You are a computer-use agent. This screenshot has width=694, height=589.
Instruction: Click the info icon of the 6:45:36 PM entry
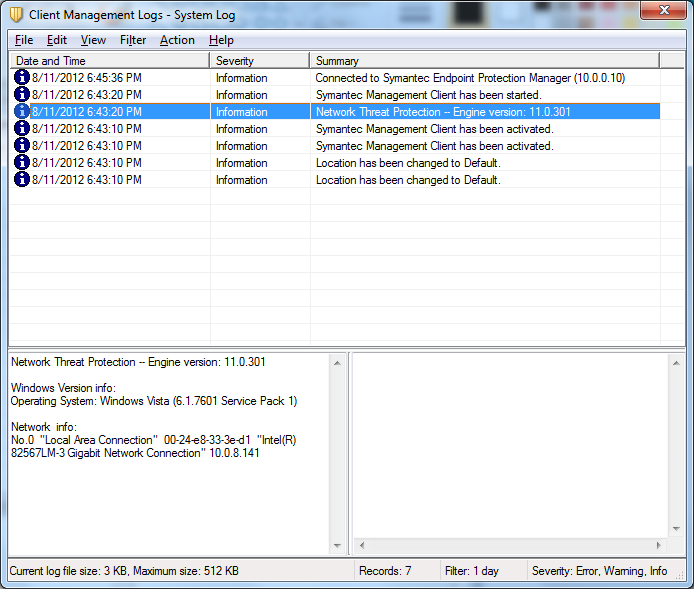click(22, 77)
